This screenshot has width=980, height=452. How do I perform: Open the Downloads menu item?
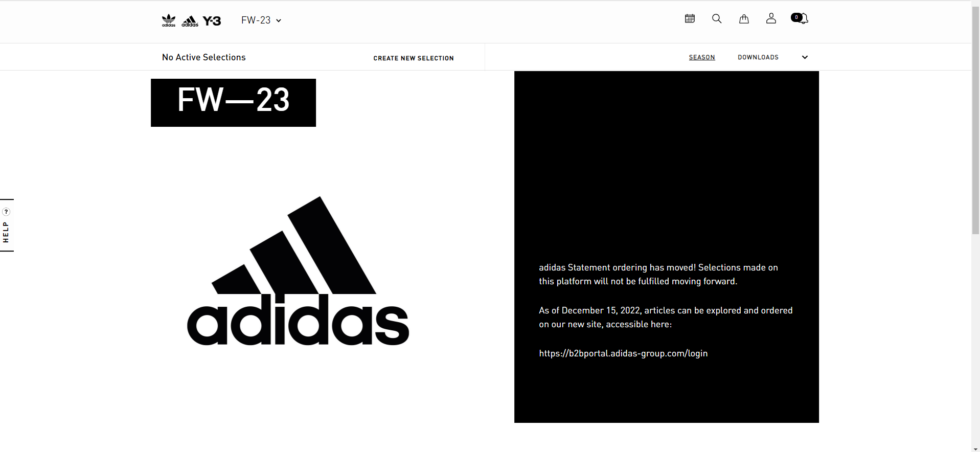point(758,57)
